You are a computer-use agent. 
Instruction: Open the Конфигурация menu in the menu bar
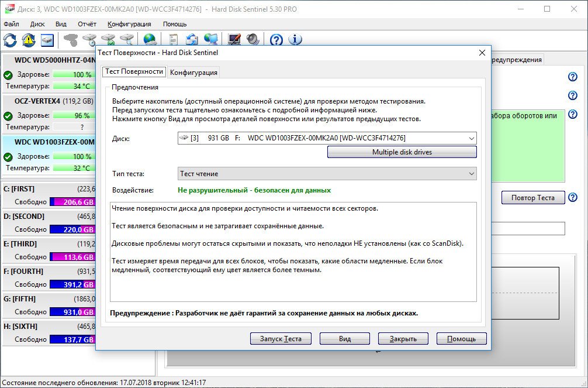click(129, 24)
